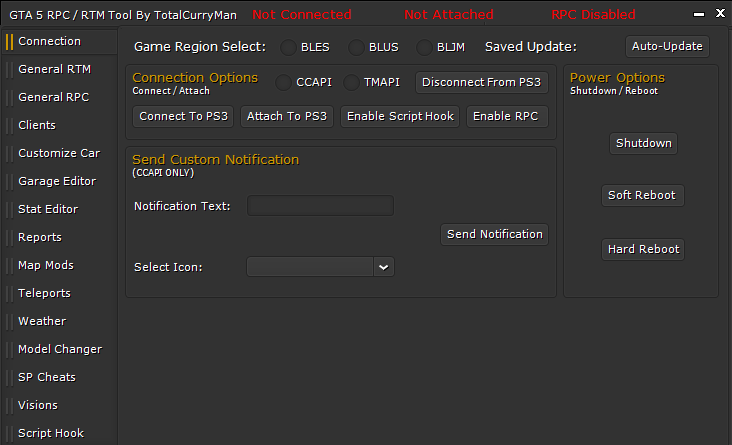Click the Connect To PS3 button
Screen dimensions: 732x445
[183, 116]
